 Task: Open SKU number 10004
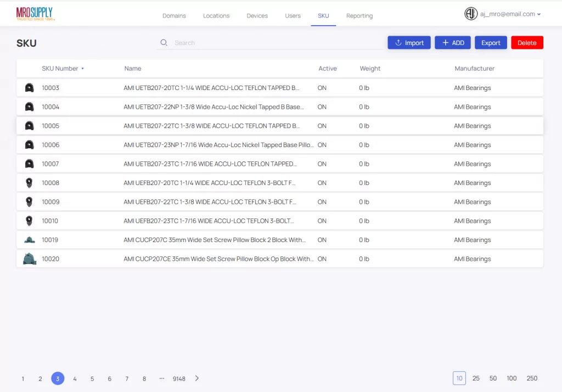tap(50, 107)
